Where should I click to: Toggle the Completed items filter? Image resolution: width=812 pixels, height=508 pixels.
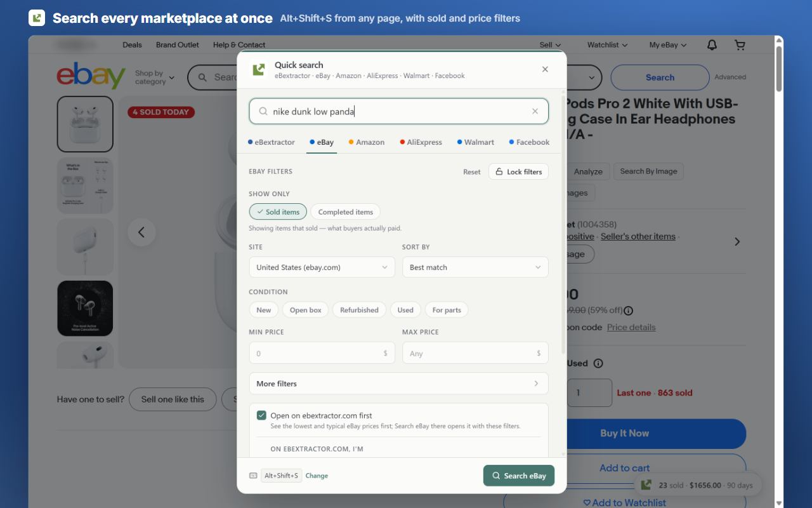click(x=346, y=211)
